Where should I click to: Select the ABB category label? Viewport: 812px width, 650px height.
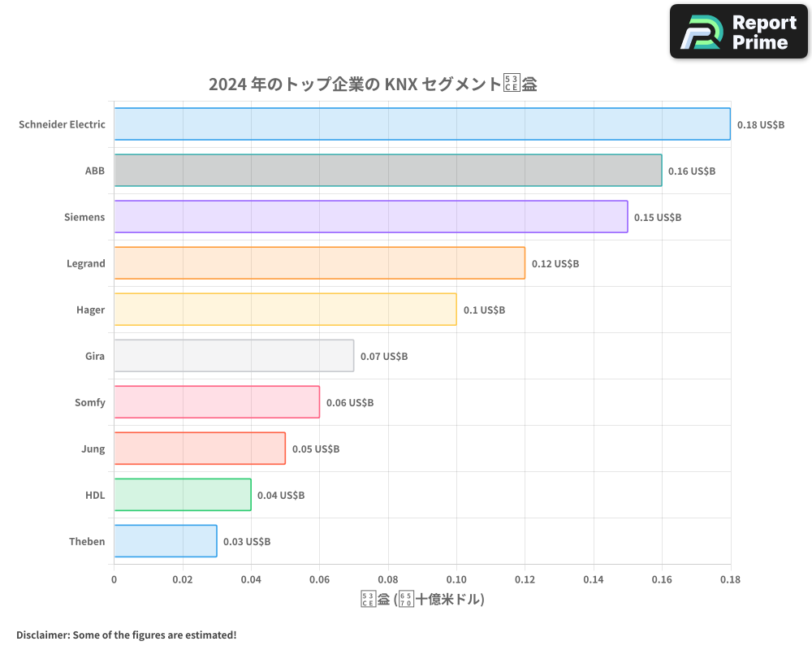[x=94, y=171]
